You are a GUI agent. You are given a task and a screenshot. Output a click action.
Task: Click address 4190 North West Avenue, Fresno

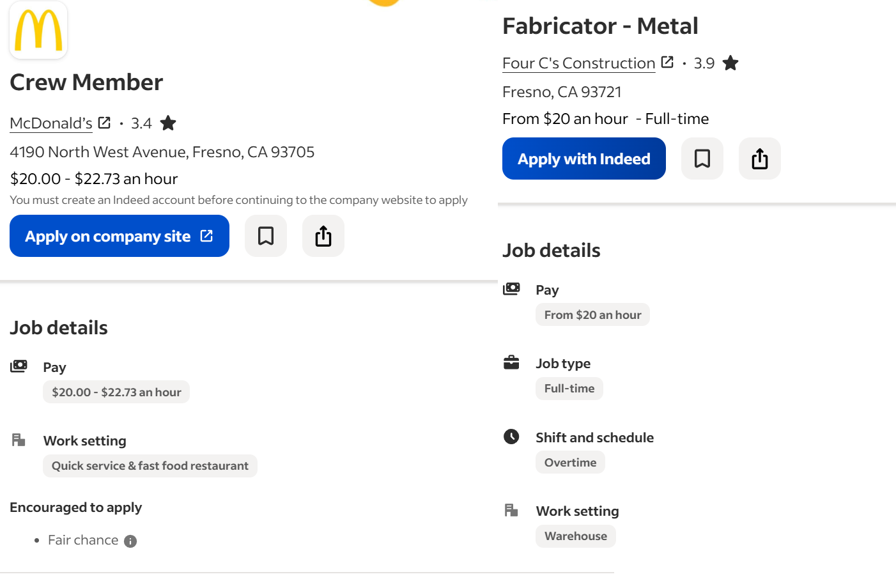(x=162, y=152)
